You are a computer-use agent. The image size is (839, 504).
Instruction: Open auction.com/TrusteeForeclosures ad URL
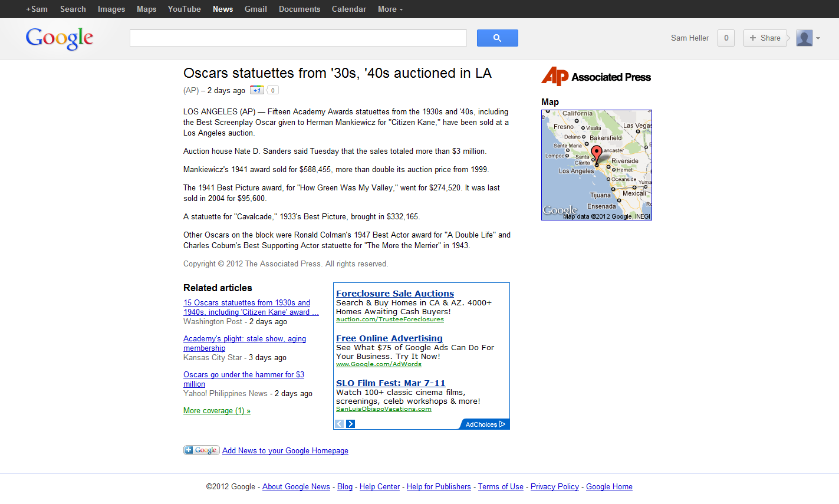tap(390, 319)
